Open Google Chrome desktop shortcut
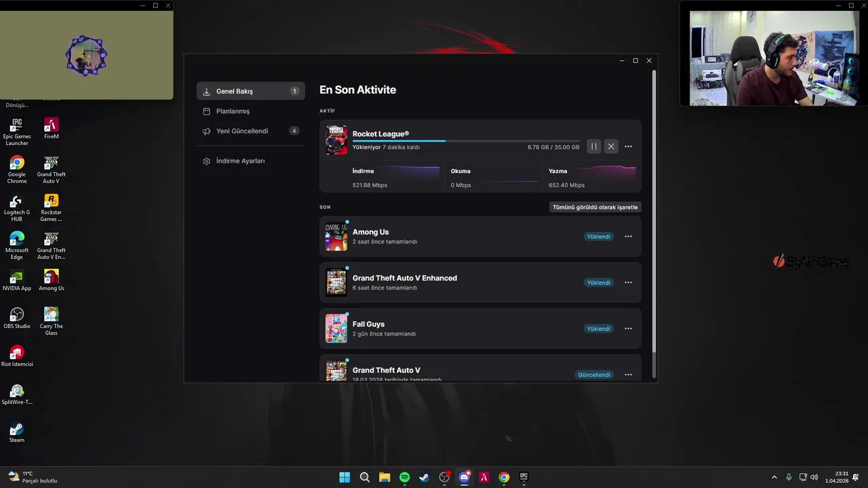Screen dimensions: 868x488 (x=17, y=169)
